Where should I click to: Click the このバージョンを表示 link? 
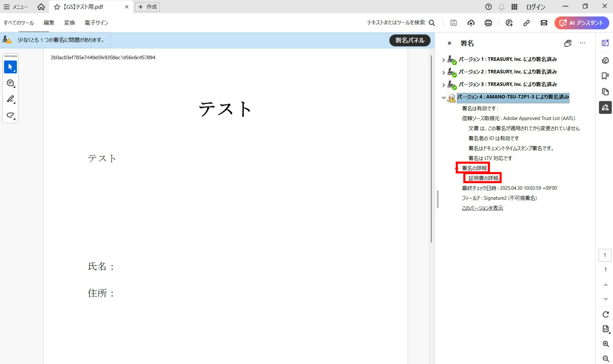tap(482, 208)
